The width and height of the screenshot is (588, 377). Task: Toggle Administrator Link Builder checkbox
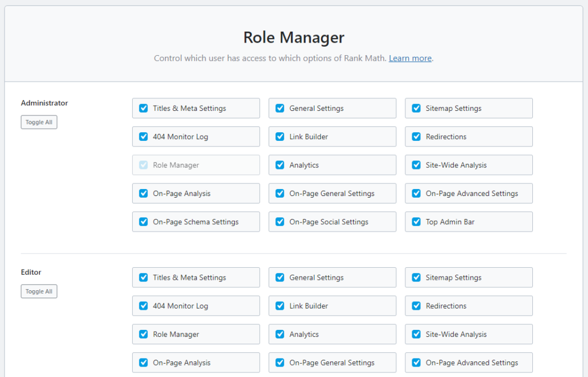pyautogui.click(x=280, y=137)
